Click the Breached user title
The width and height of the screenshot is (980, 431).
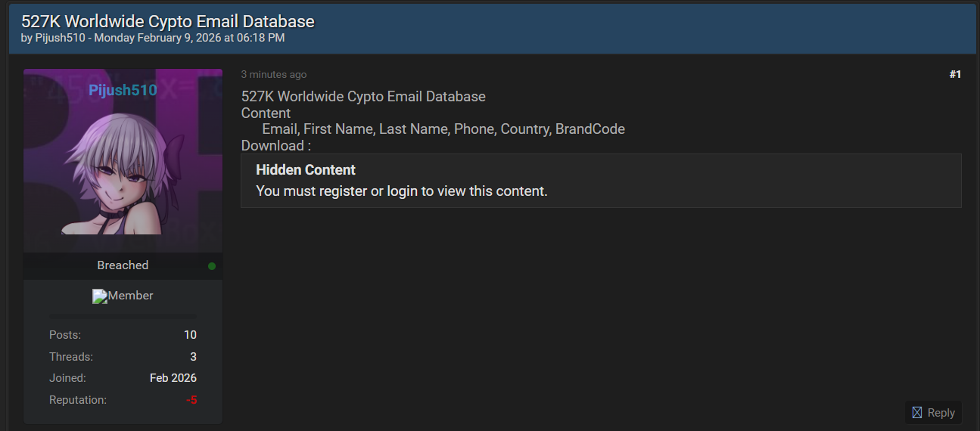tap(123, 265)
